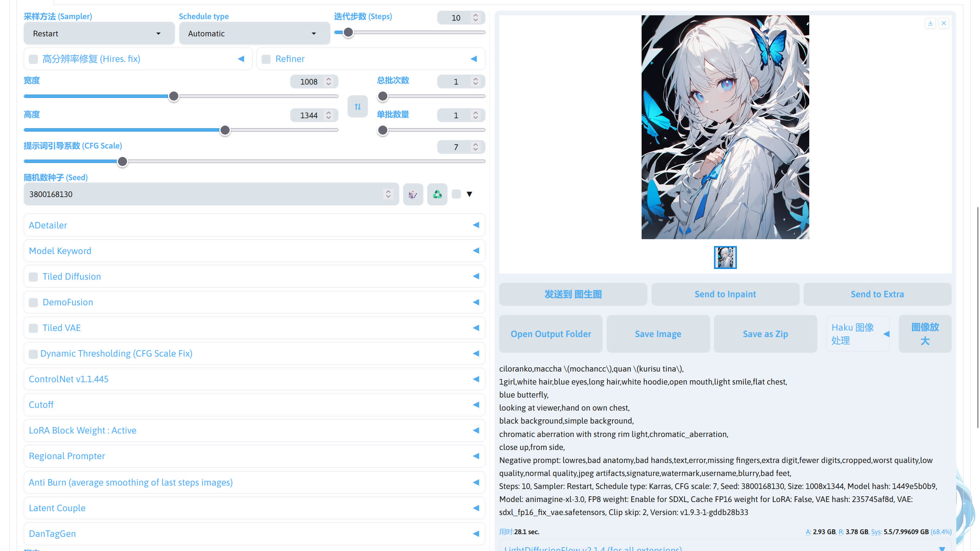
Task: Click the Send to Inpaint button
Action: click(725, 294)
